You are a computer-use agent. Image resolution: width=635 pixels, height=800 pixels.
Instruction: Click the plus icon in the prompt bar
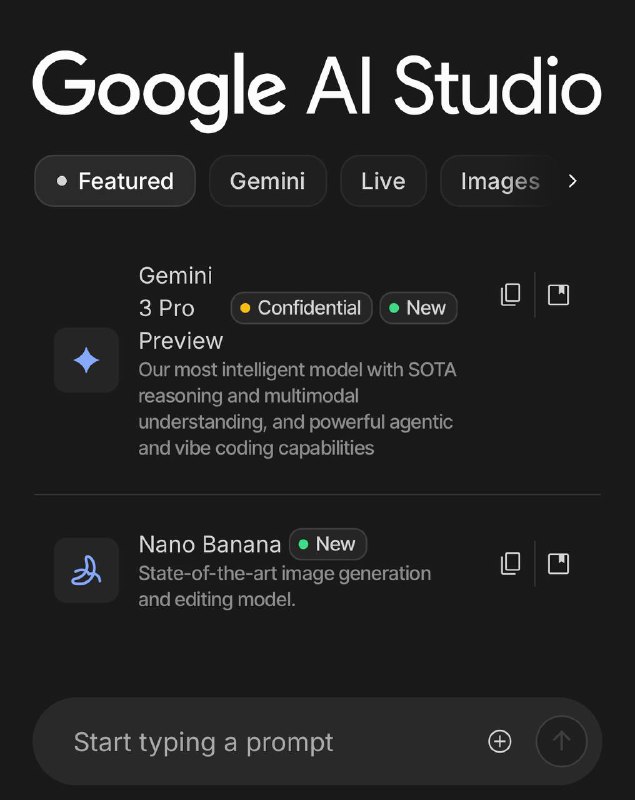tap(499, 741)
